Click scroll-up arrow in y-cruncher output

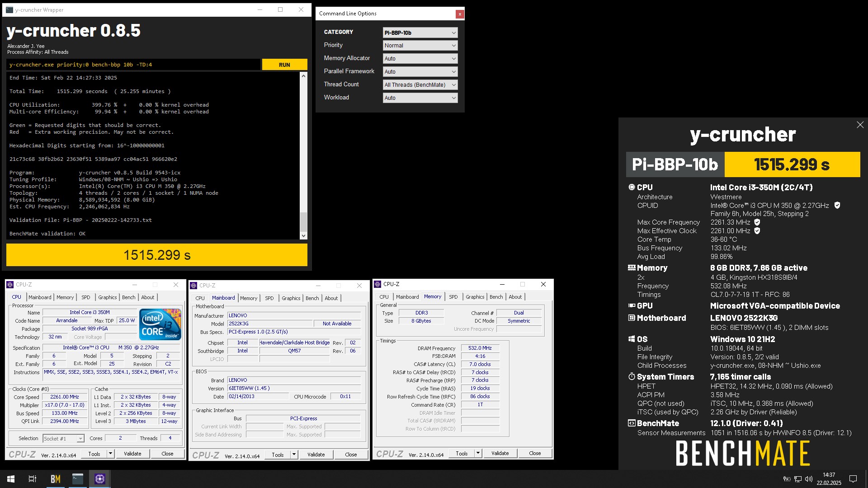[x=303, y=76]
